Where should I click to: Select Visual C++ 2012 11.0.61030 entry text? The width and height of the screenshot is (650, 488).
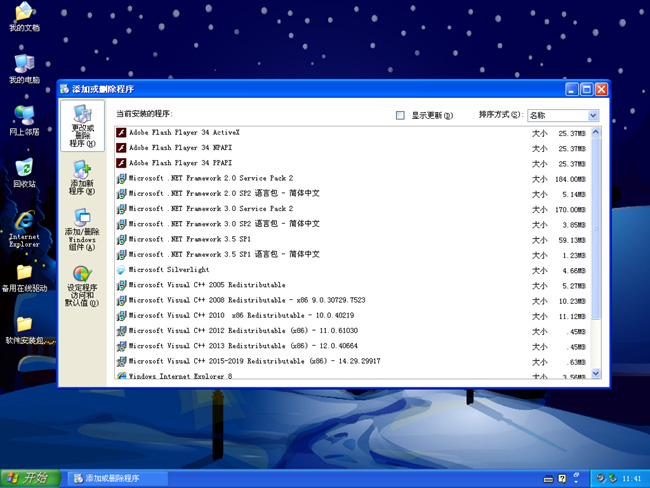coord(243,331)
